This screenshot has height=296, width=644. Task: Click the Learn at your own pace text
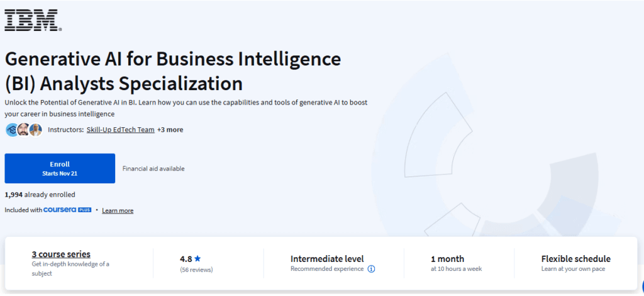point(573,269)
